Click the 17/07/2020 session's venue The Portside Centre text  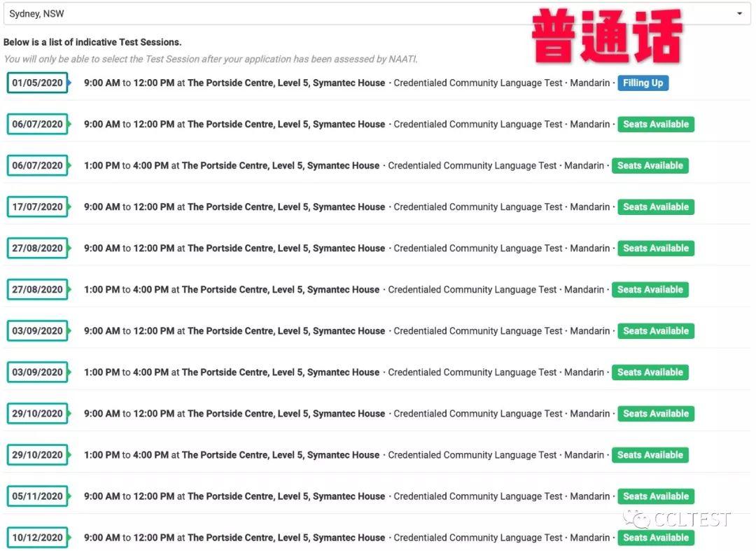tap(232, 207)
